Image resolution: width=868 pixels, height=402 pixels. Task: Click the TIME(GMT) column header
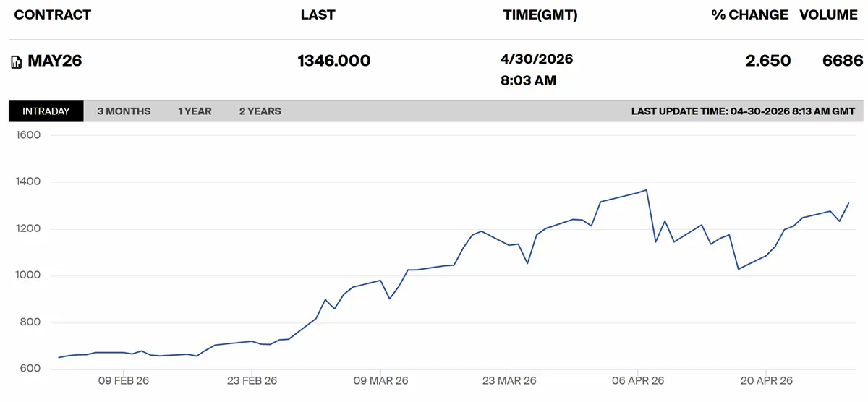[x=540, y=15]
